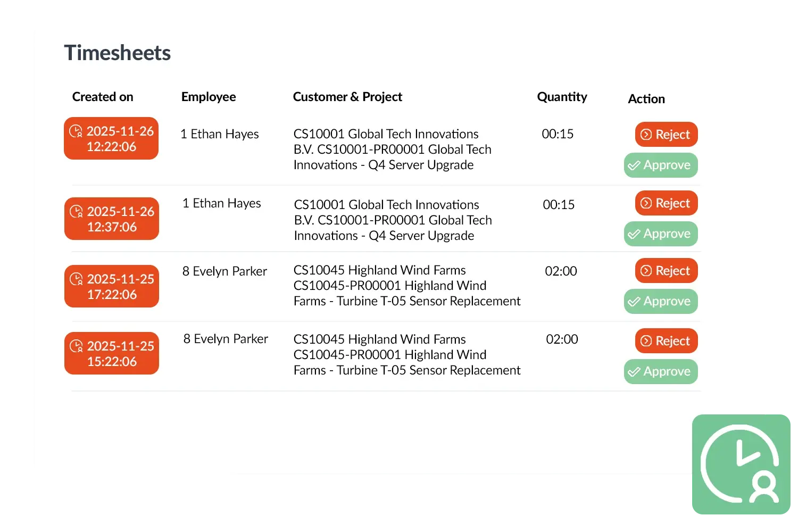Click the Employee column header
The image size is (798, 532).
tap(209, 97)
